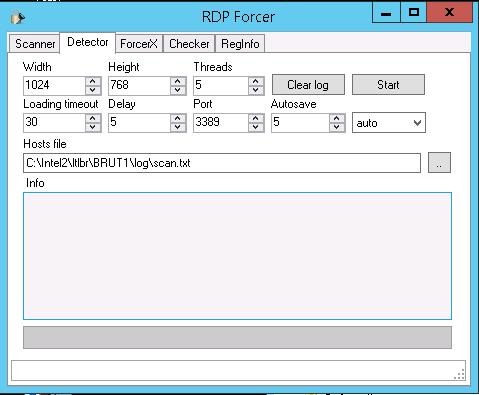Raise the Loading timeout value

[x=93, y=118]
